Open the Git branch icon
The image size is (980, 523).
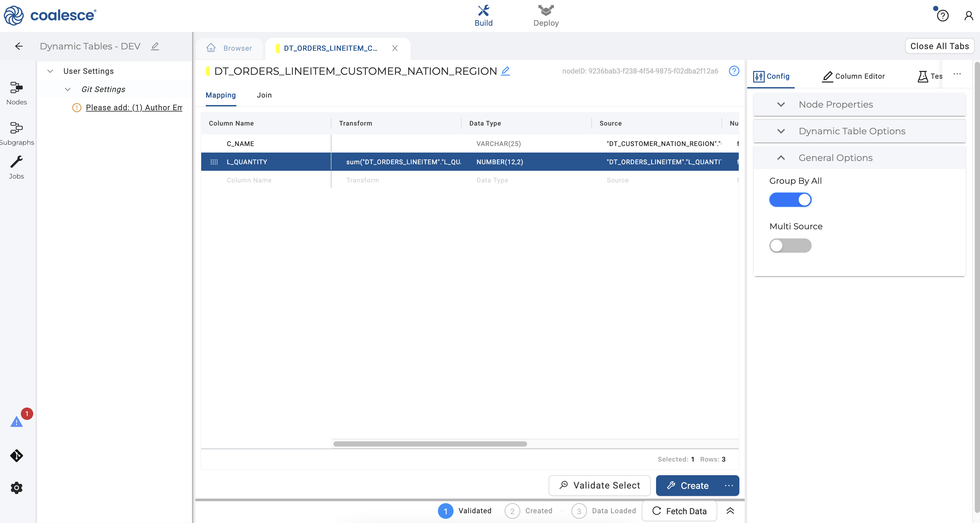16,455
